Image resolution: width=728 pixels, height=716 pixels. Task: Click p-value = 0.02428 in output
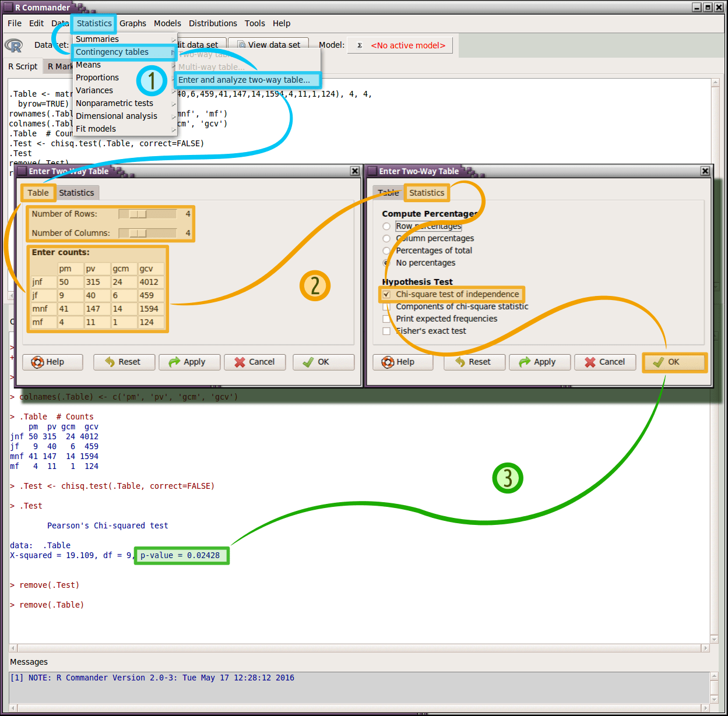pyautogui.click(x=180, y=555)
